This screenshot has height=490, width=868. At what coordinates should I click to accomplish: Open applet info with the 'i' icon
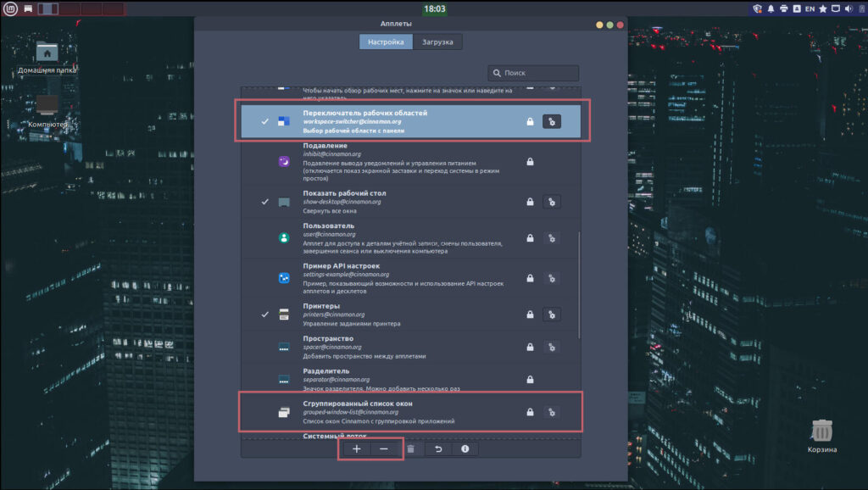tap(465, 448)
